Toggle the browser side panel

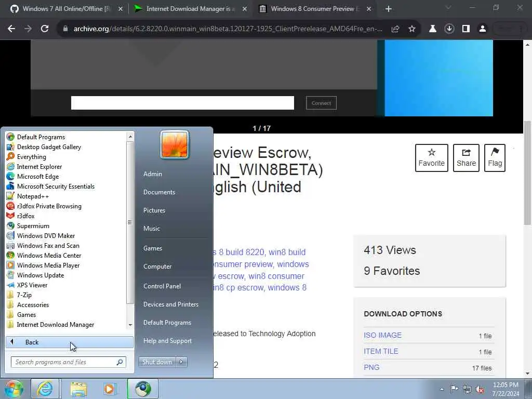[466, 29]
